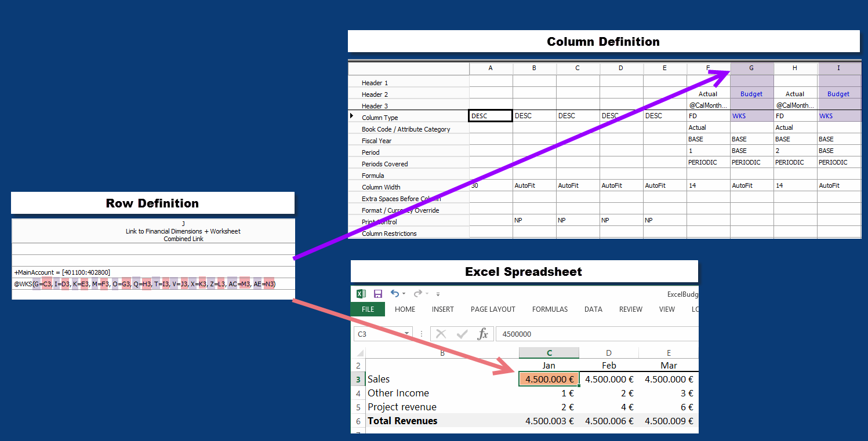This screenshot has width=868, height=441.
Task: Select the DESC cell in column A
Action: [491, 116]
